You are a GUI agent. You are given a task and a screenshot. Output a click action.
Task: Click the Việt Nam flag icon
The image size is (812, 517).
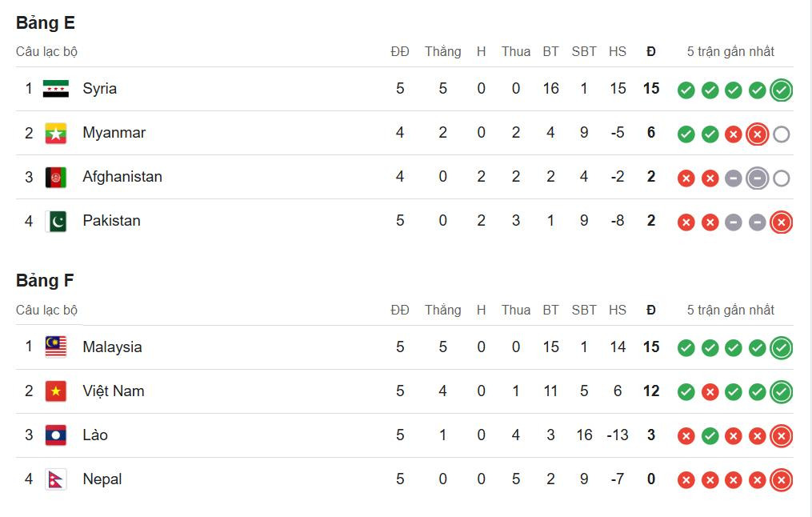pyautogui.click(x=56, y=391)
